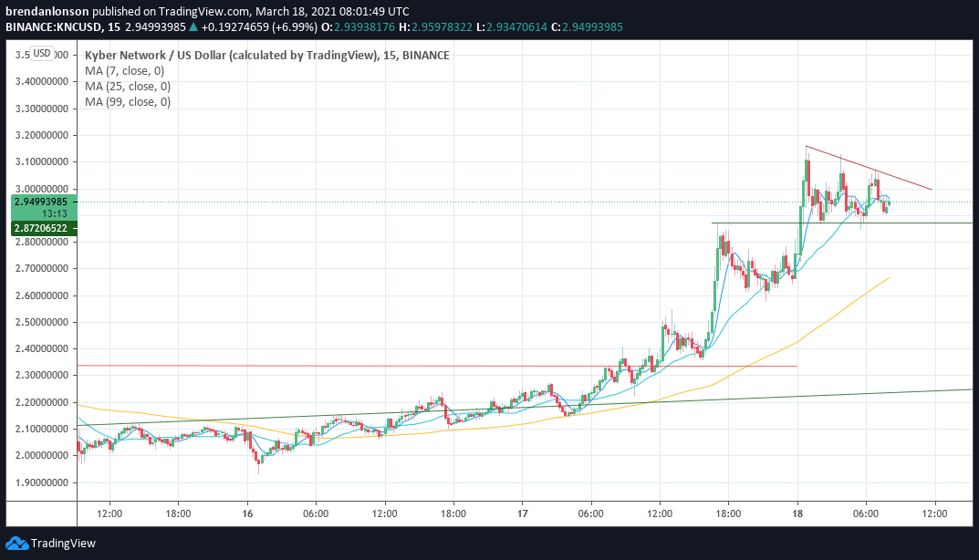
Task: Click the USD currency label on price axis
Action: 42,53
